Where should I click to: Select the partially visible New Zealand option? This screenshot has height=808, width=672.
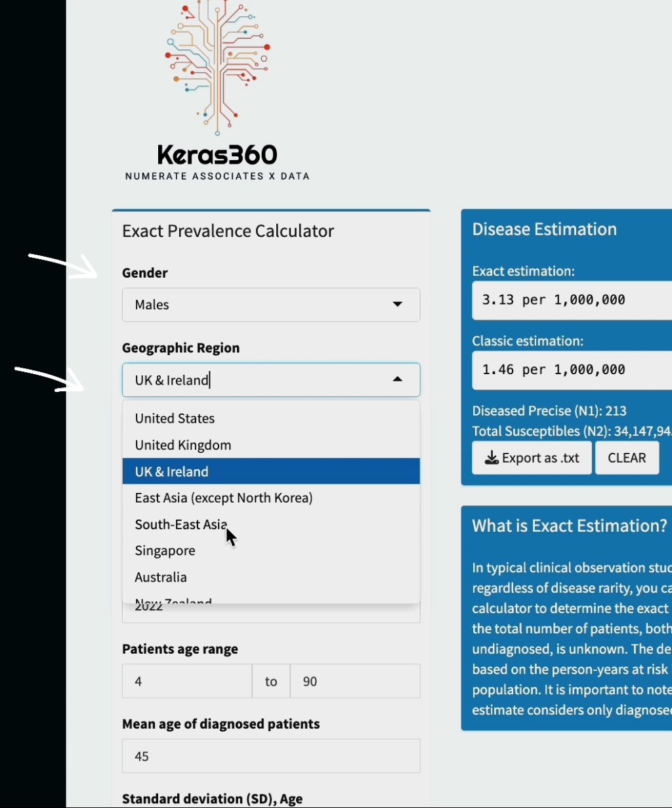pos(174,600)
